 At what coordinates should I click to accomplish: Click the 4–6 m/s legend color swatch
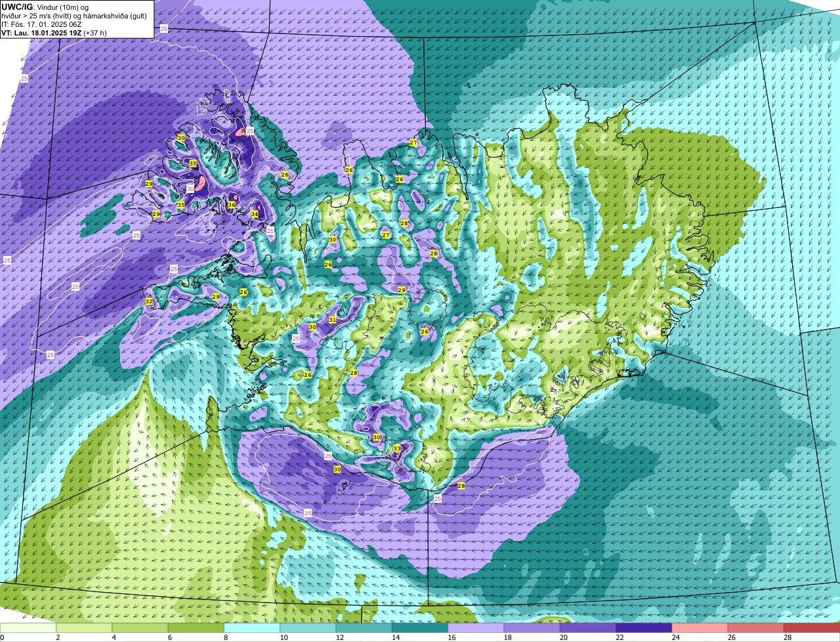140,628
